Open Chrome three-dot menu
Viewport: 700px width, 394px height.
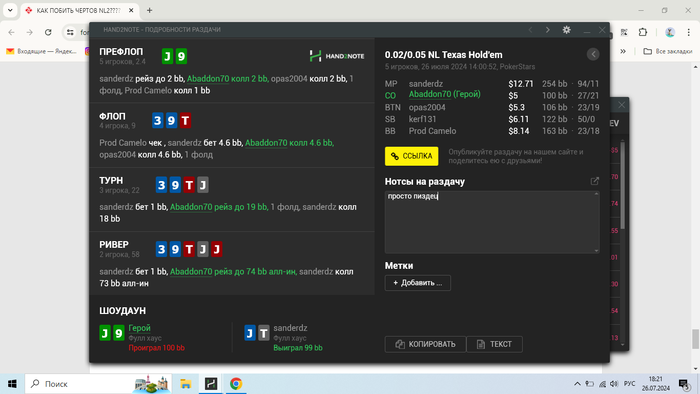[688, 32]
